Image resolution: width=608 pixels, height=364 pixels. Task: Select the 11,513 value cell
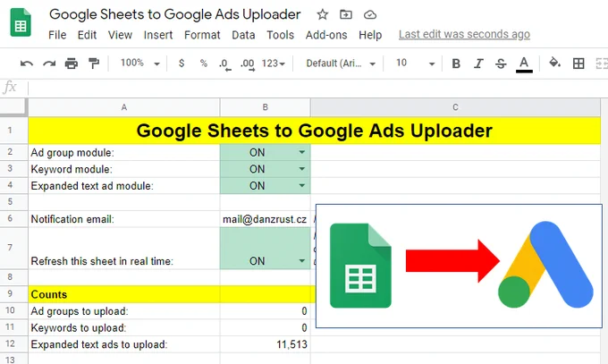pos(266,344)
